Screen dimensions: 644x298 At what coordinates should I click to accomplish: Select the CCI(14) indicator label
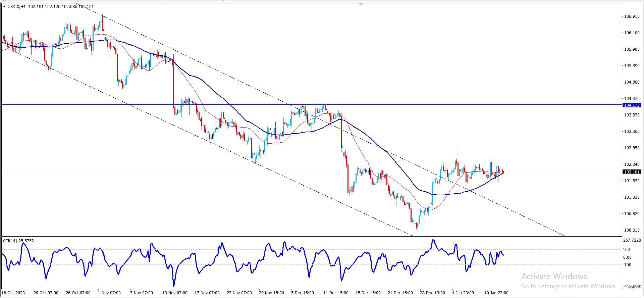[x=10, y=241]
